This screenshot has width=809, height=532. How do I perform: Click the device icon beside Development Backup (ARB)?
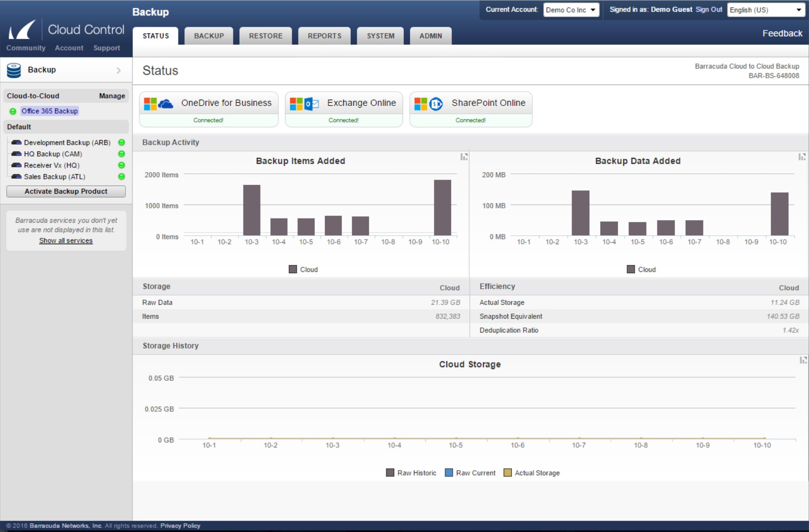pos(16,143)
